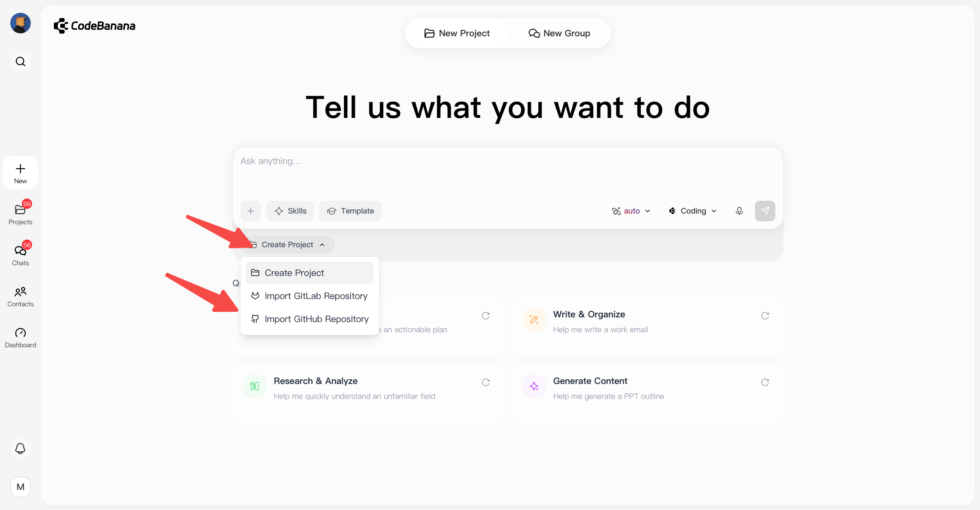Click the 99 badge on Projects
This screenshot has width=980, height=510.
pos(27,204)
